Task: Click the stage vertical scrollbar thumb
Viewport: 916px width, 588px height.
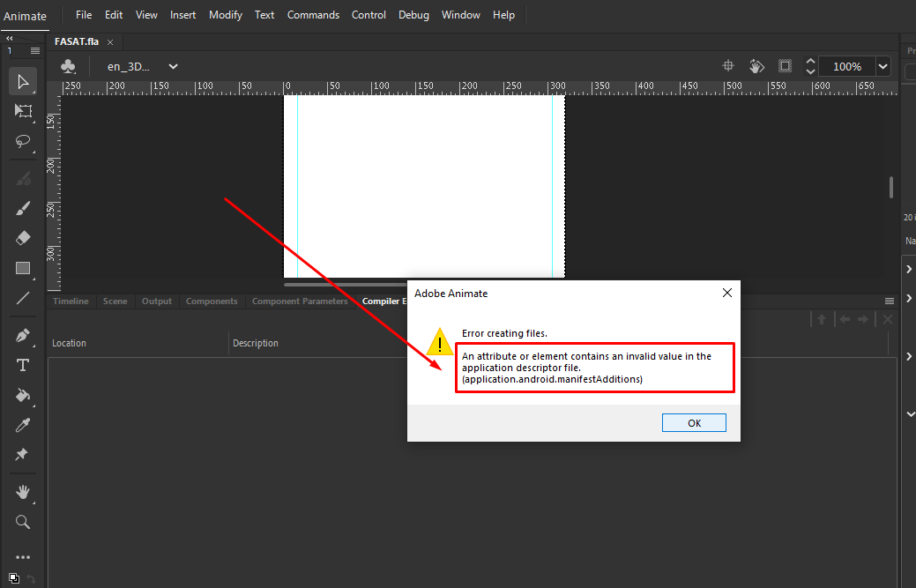Action: coord(891,188)
